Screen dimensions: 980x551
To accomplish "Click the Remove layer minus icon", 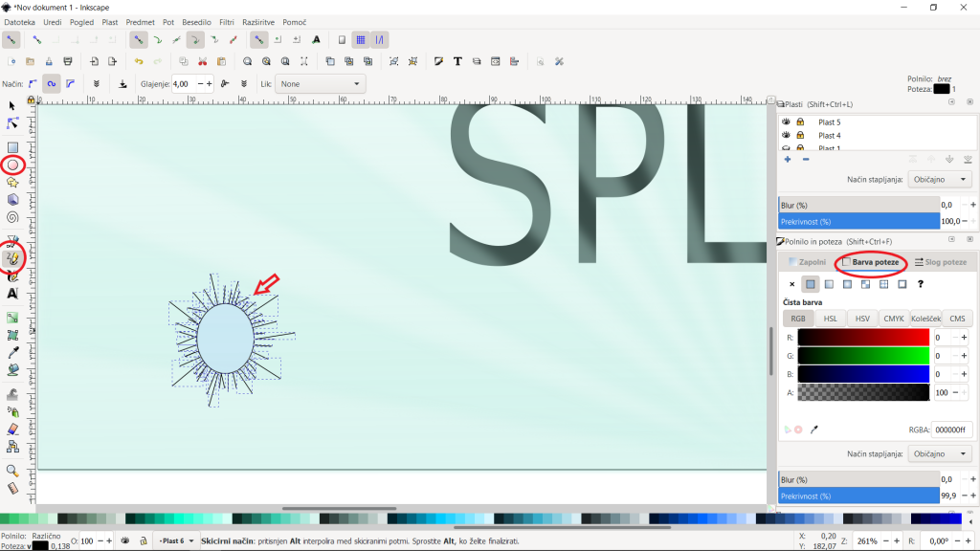I will (x=806, y=160).
